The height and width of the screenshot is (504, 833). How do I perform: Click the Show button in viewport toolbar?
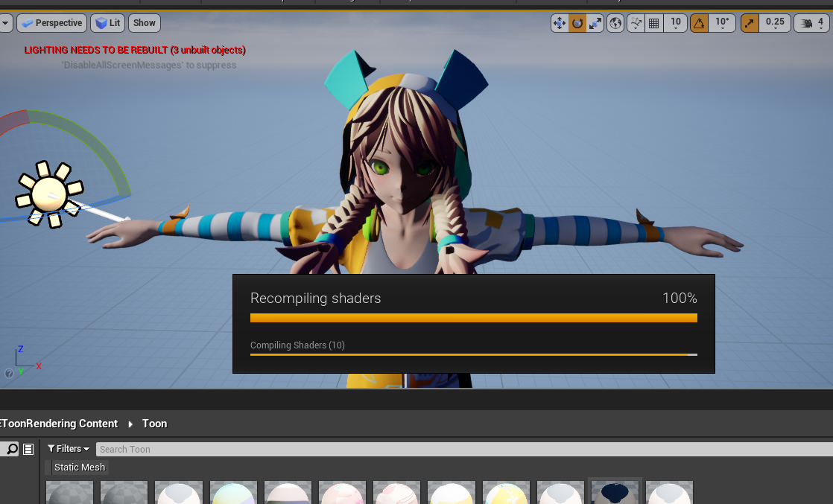tap(145, 23)
